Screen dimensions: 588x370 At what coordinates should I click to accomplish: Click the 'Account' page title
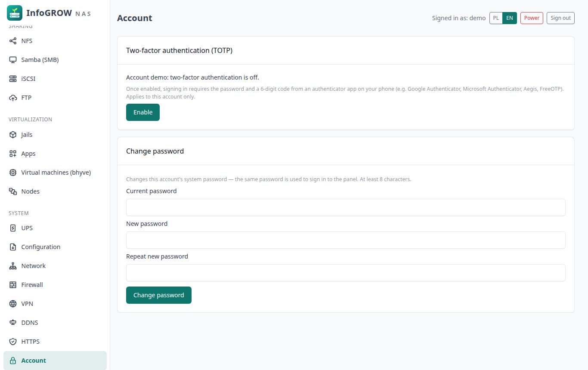click(135, 18)
